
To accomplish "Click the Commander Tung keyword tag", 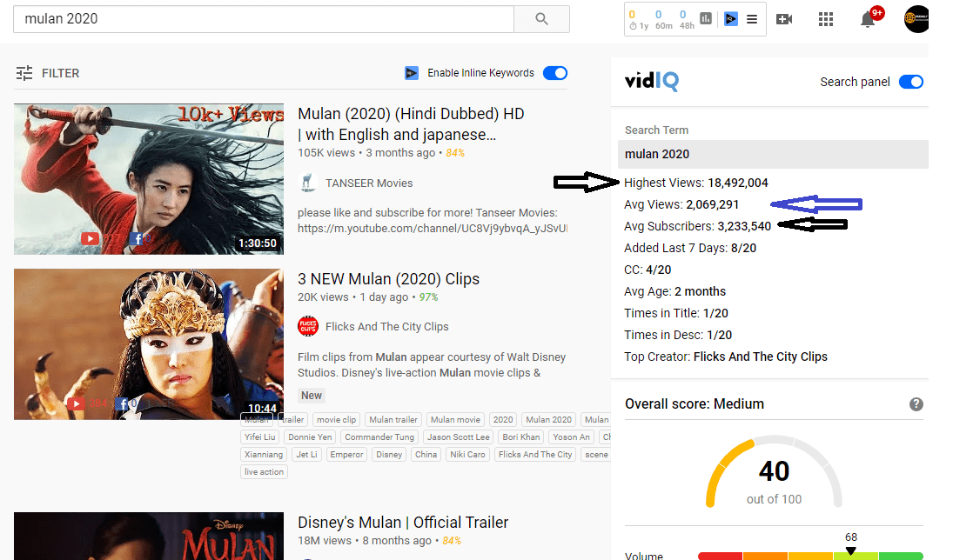I will click(x=379, y=437).
